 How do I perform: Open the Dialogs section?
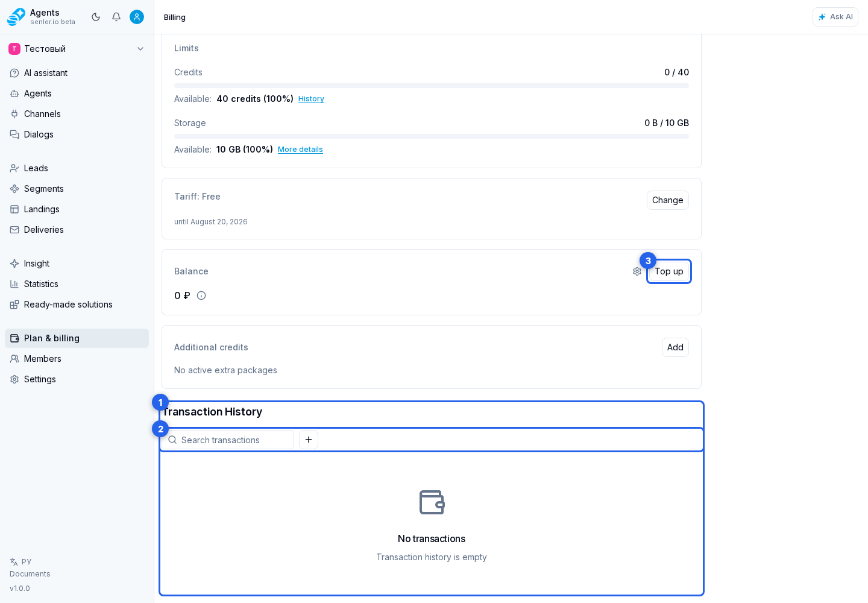click(x=77, y=134)
